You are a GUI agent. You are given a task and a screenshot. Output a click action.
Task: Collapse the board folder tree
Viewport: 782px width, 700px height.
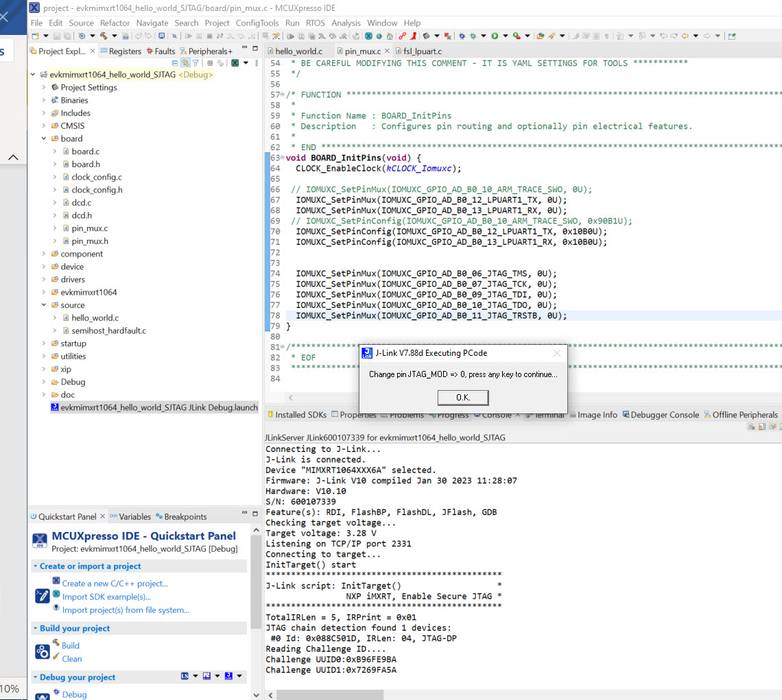click(x=43, y=138)
